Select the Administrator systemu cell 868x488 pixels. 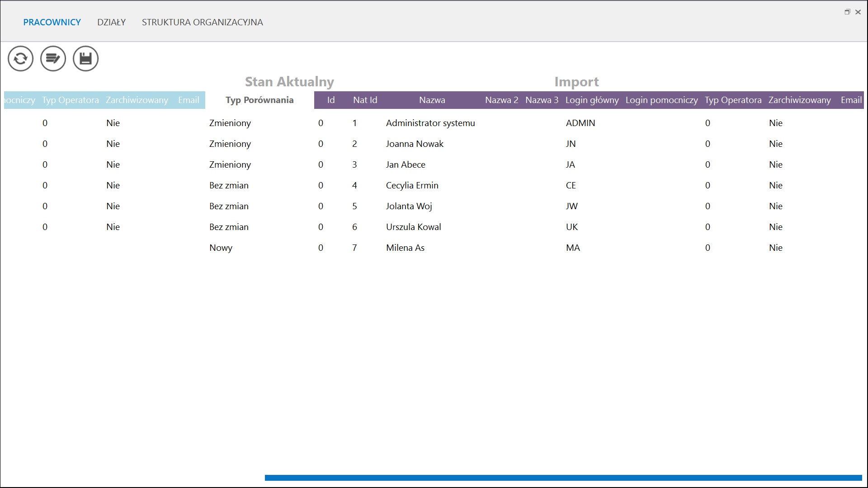pos(430,123)
